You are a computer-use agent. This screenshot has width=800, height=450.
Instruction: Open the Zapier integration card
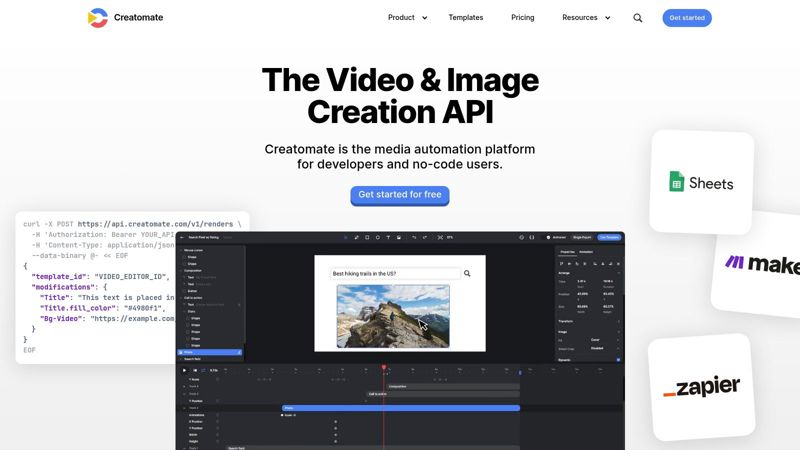coord(702,387)
